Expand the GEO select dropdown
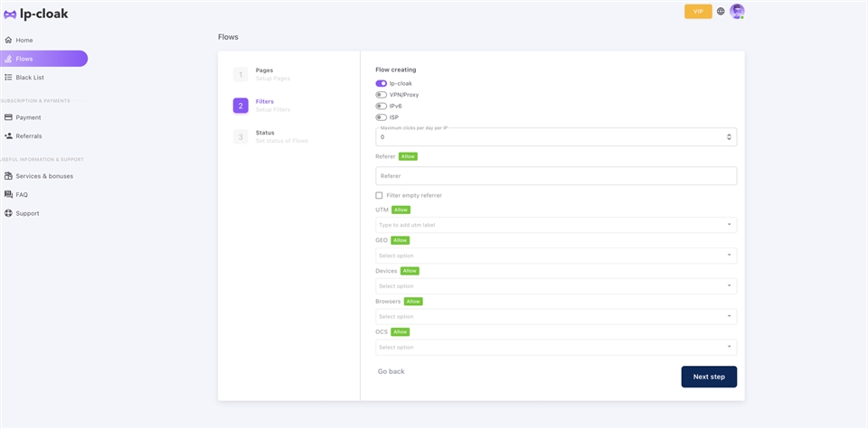This screenshot has height=429, width=868. click(x=555, y=256)
